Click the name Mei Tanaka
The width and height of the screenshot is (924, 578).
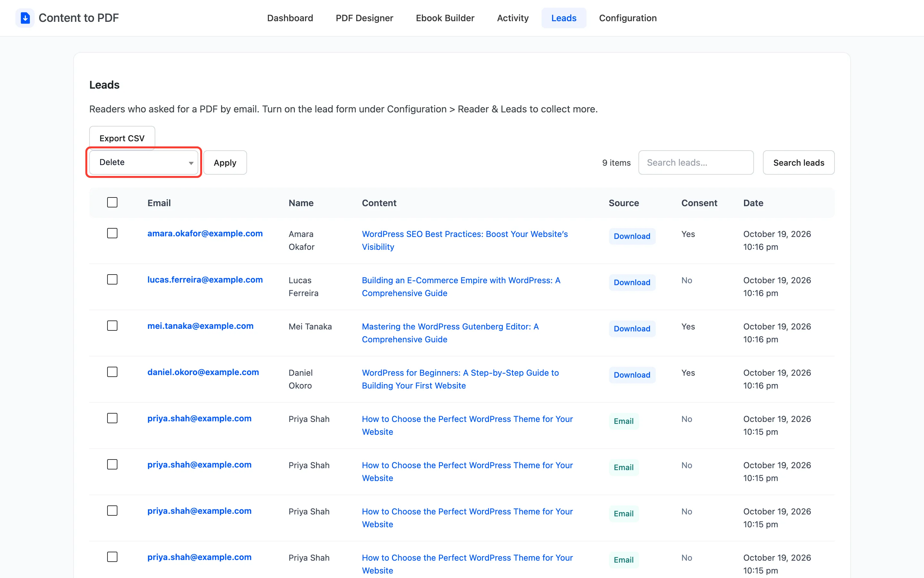click(x=310, y=327)
